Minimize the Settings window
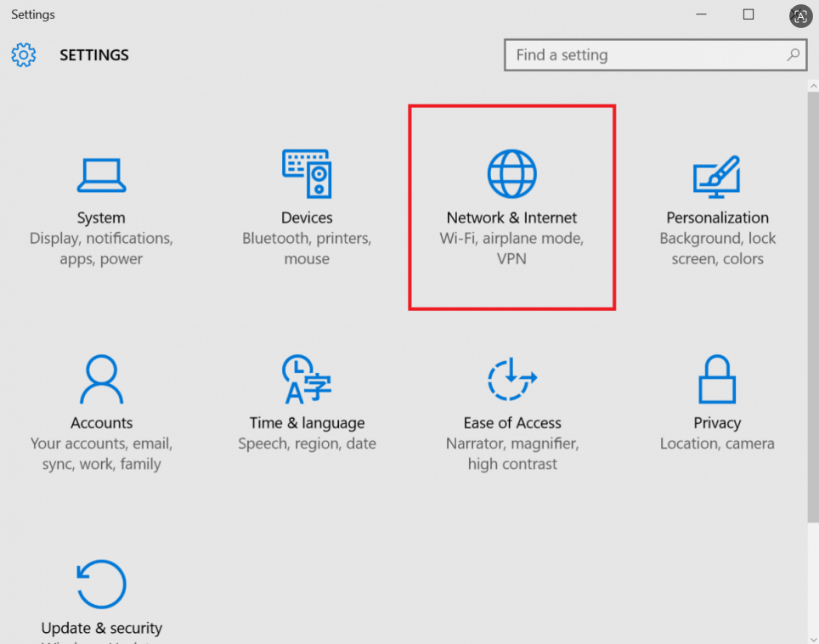 tap(701, 14)
